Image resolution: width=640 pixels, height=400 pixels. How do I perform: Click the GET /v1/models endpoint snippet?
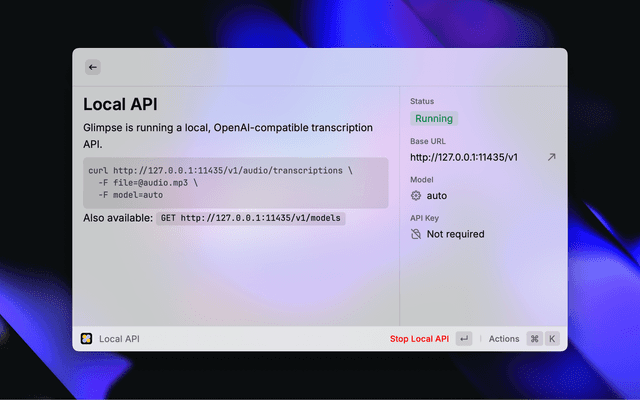251,218
